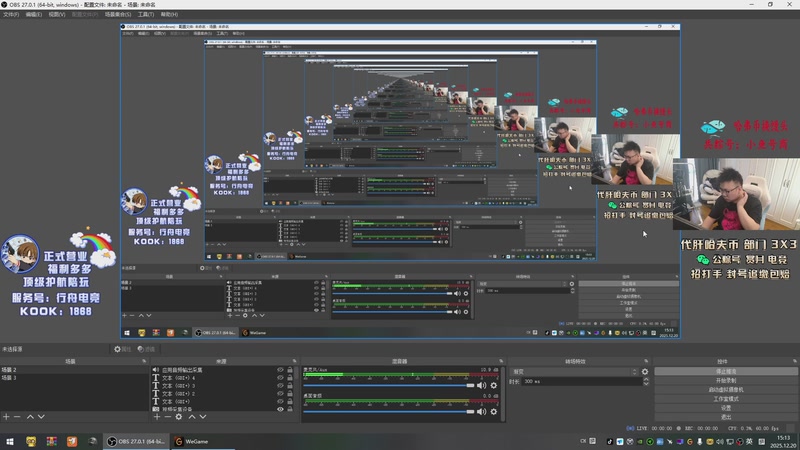Click the 设置 button in controls

coord(726,408)
